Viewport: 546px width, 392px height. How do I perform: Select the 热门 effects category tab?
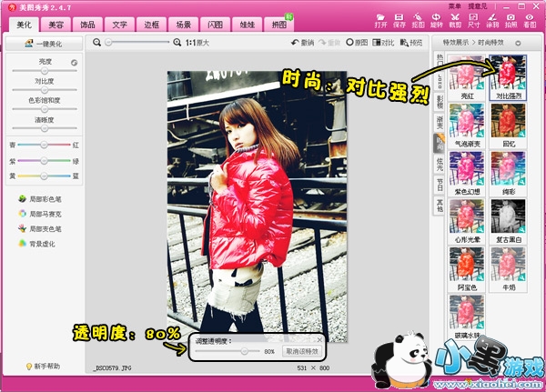click(x=440, y=61)
